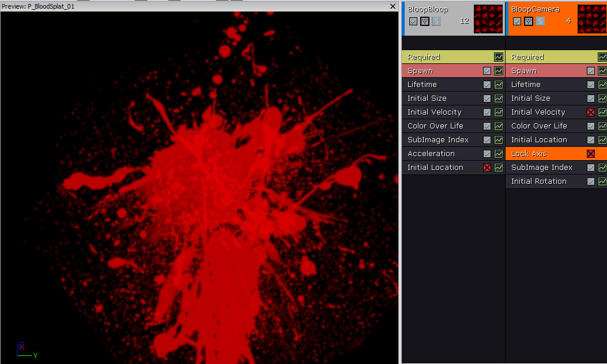
Task: Disable BloopCamera Initial Size checkbox
Action: click(x=591, y=98)
